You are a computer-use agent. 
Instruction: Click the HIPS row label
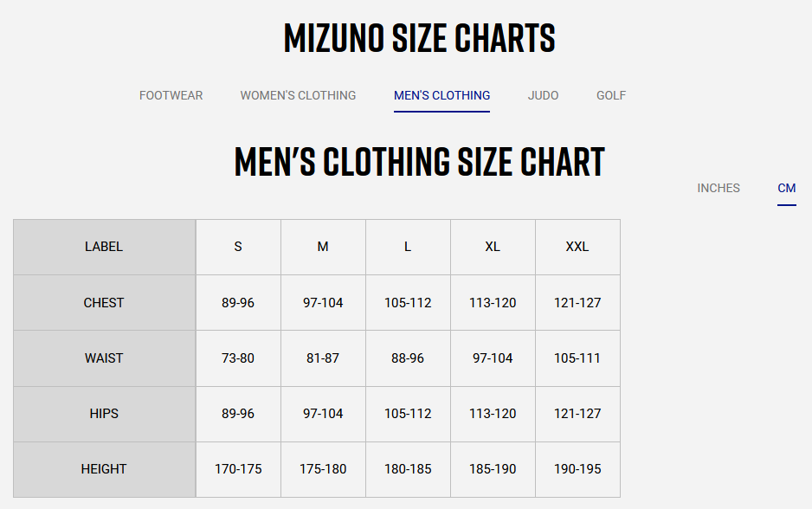click(x=104, y=414)
